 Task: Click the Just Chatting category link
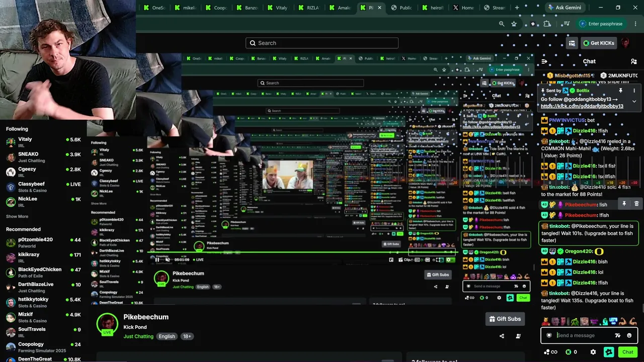(138, 336)
